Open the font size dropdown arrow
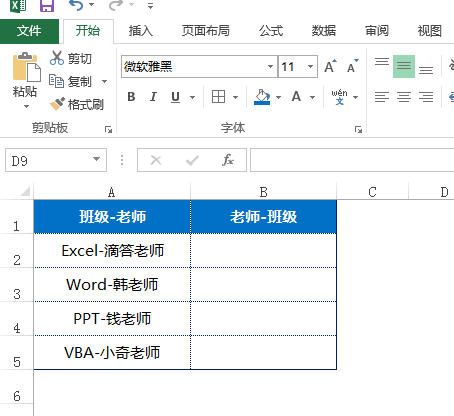The height and width of the screenshot is (416, 454). coord(310,67)
